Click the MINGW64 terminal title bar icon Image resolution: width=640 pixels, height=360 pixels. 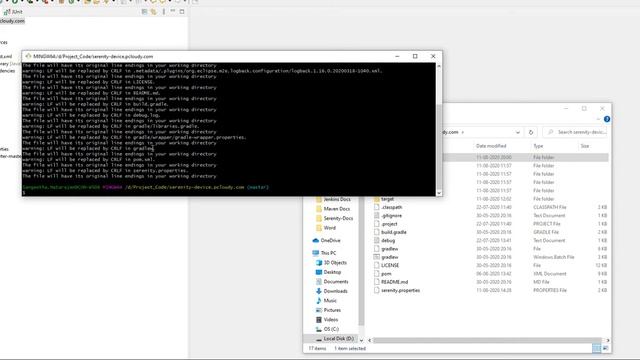(x=28, y=56)
